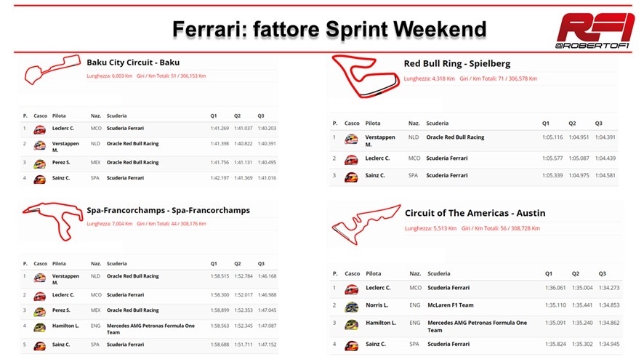Select Leclerc's Q3 time 1:34.273 in Austin

608,288
